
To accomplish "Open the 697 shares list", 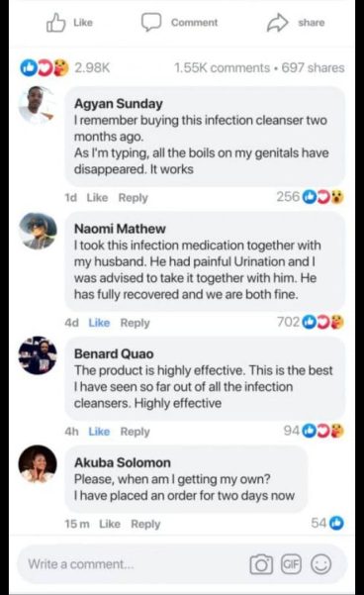I will tap(313, 68).
